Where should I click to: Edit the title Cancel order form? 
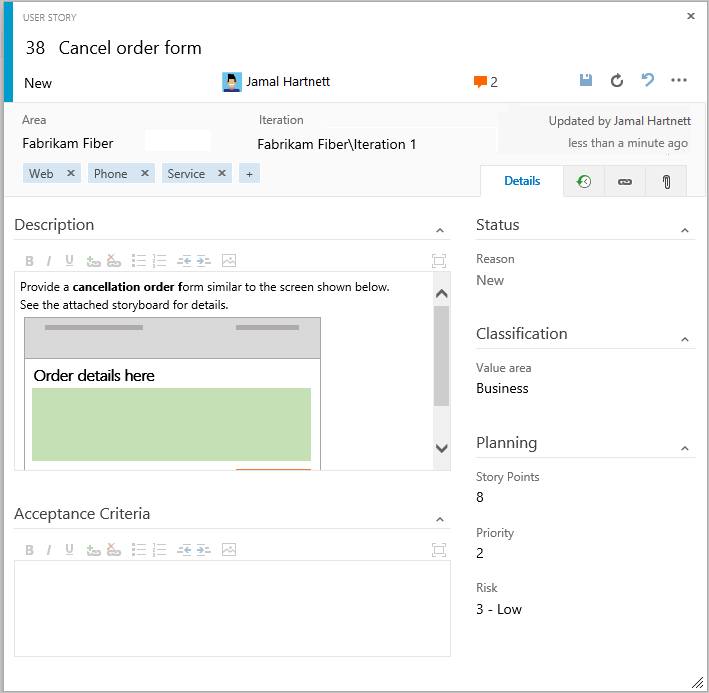[130, 47]
